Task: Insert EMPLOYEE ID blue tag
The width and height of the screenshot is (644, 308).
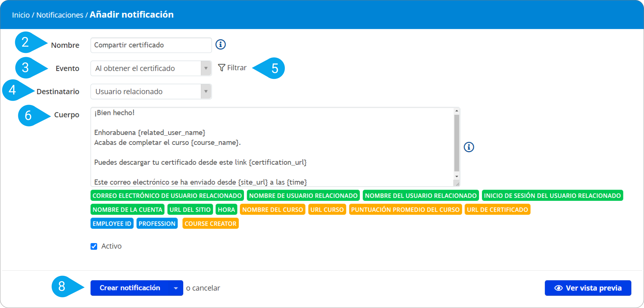Action: [112, 224]
